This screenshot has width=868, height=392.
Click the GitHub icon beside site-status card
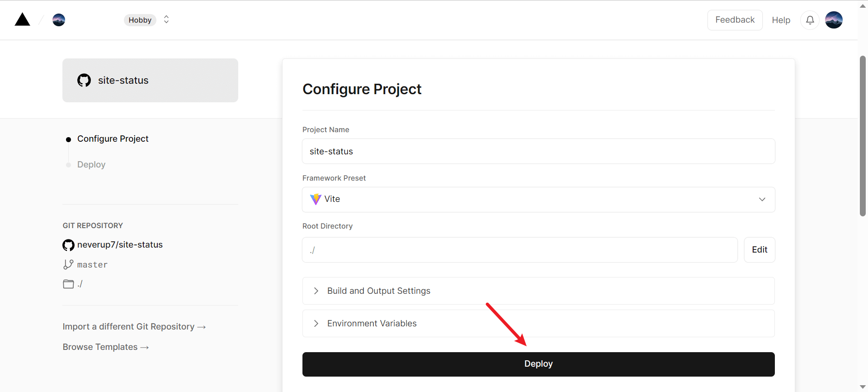click(x=84, y=80)
